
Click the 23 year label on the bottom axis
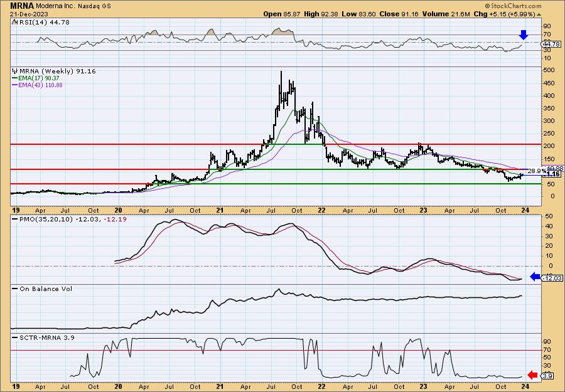point(424,386)
